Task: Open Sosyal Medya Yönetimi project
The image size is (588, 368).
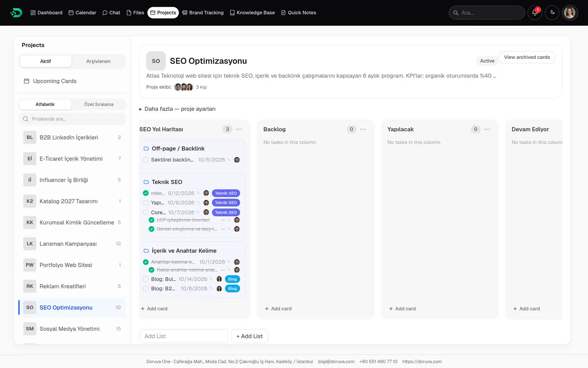Action: pyautogui.click(x=72, y=329)
